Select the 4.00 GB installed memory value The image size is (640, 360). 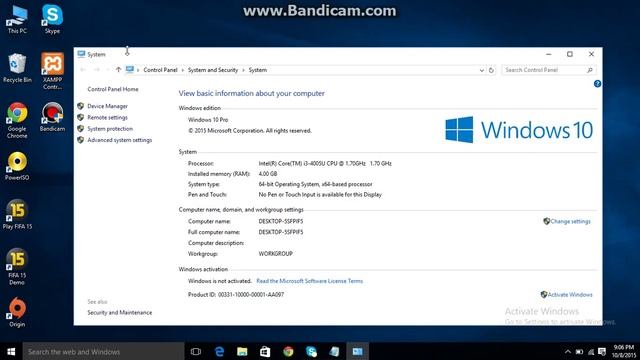pos(268,174)
